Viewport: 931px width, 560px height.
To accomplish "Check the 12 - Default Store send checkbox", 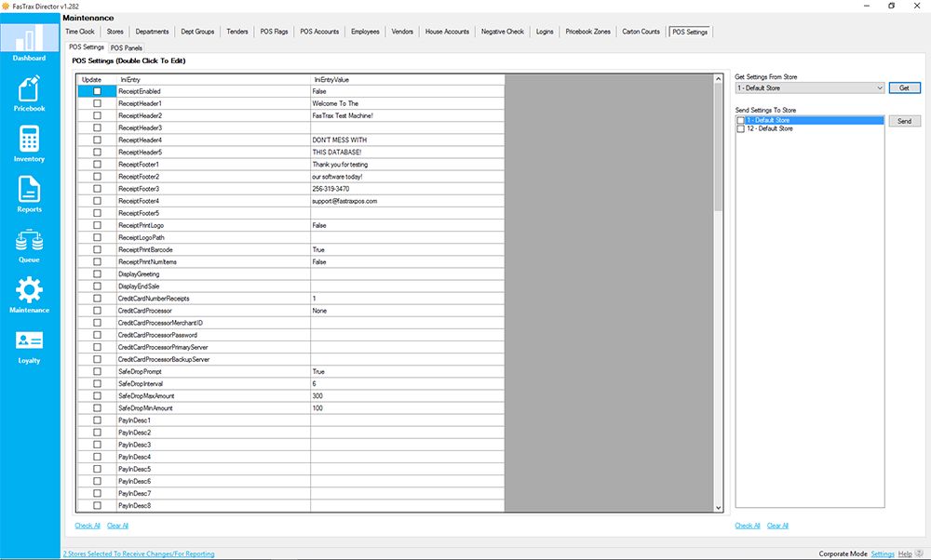I will click(740, 128).
